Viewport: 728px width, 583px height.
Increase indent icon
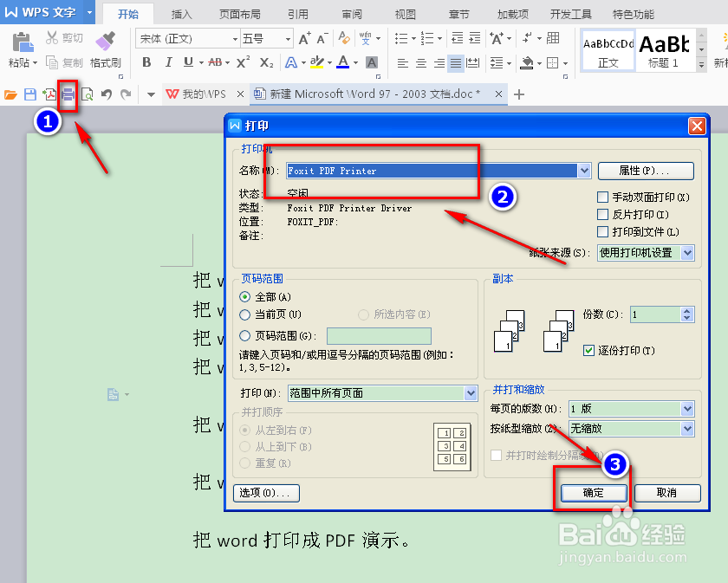[x=475, y=38]
